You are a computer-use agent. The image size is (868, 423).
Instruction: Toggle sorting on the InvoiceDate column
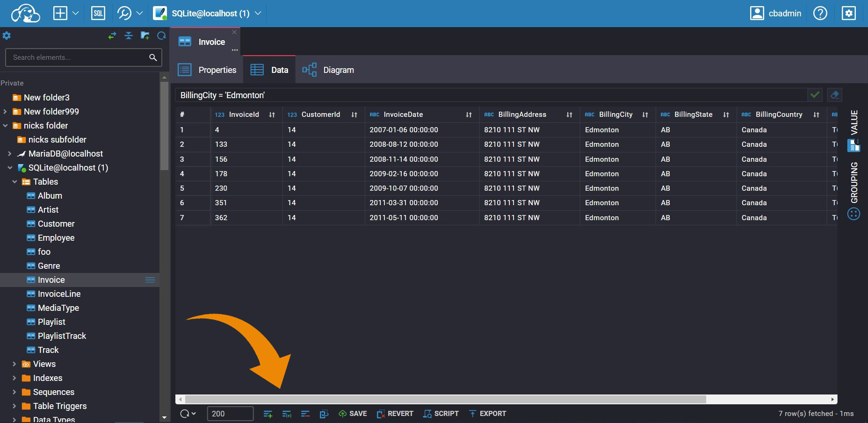468,115
